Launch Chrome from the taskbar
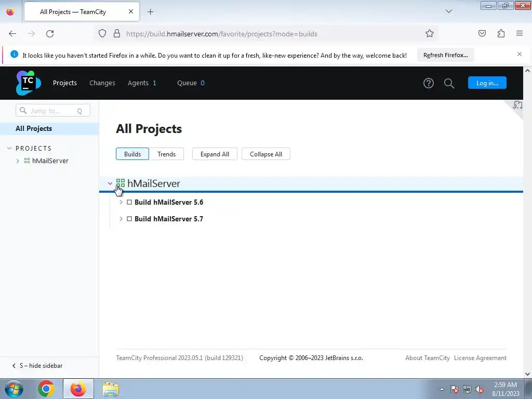The height and width of the screenshot is (399, 532). tap(46, 389)
